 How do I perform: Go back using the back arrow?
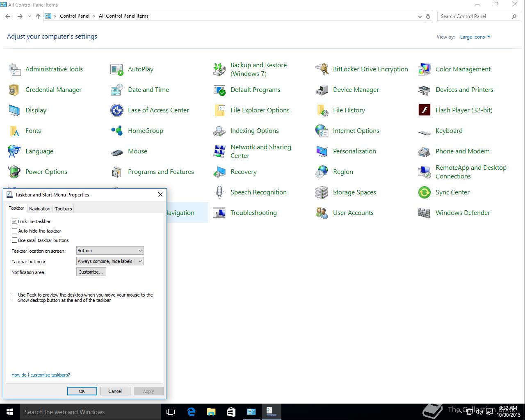(x=8, y=16)
